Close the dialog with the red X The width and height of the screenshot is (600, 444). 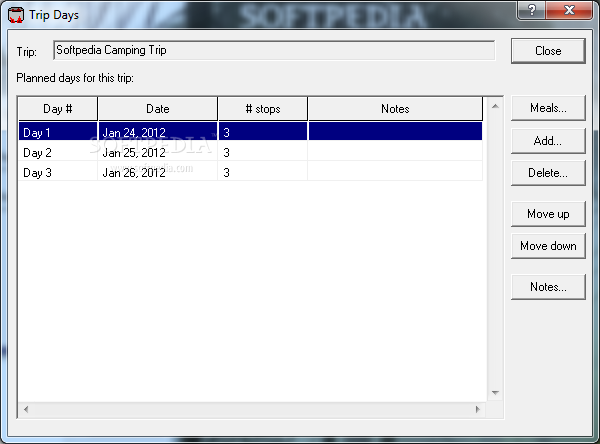tap(569, 10)
